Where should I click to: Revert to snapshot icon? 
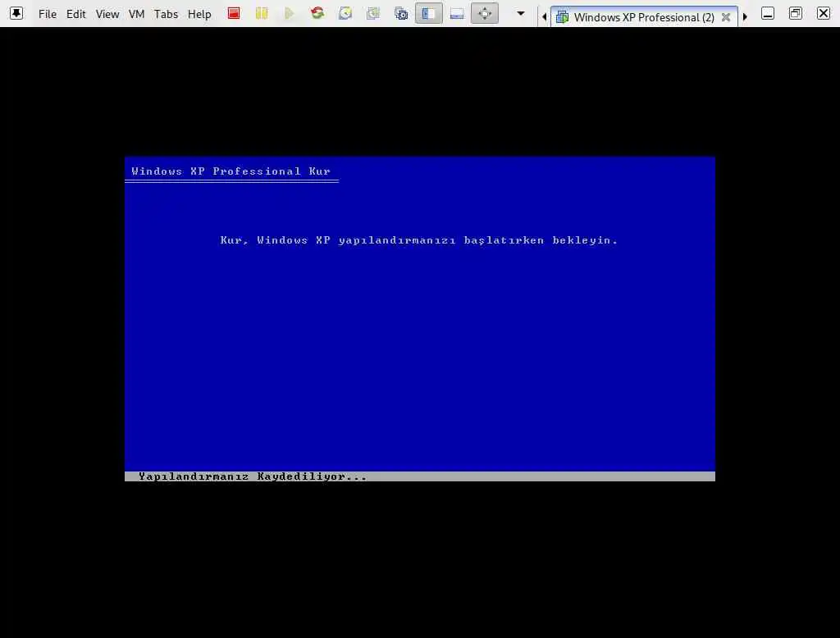click(373, 13)
